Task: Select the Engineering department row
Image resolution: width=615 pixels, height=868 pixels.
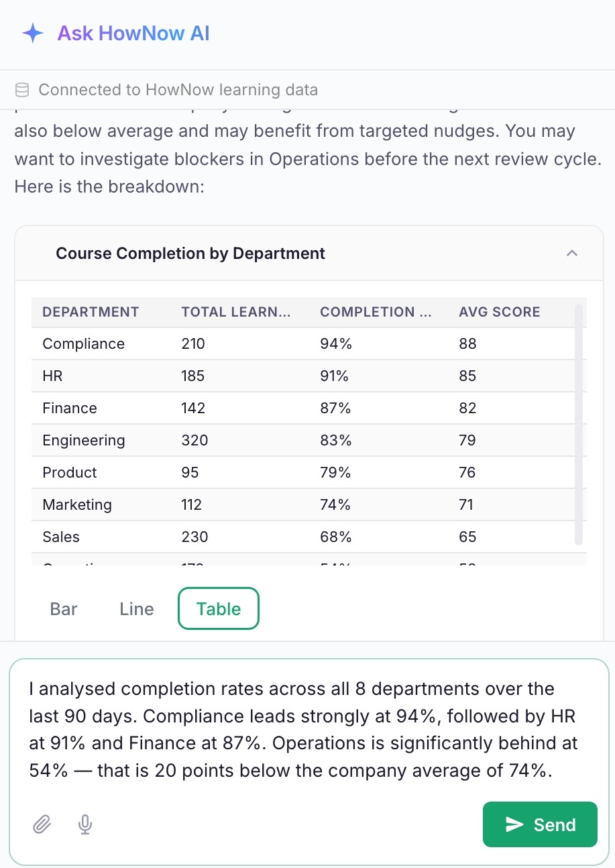Action: point(309,441)
